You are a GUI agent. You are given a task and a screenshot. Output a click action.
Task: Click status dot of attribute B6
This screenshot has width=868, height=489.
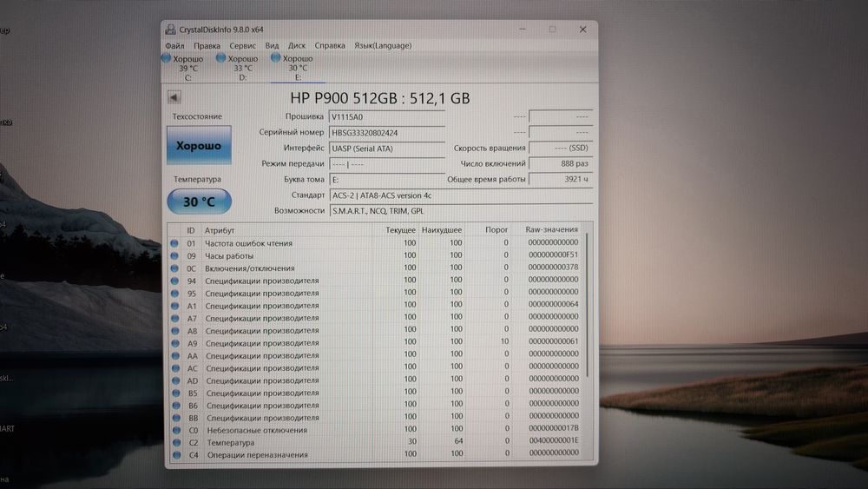176,406
